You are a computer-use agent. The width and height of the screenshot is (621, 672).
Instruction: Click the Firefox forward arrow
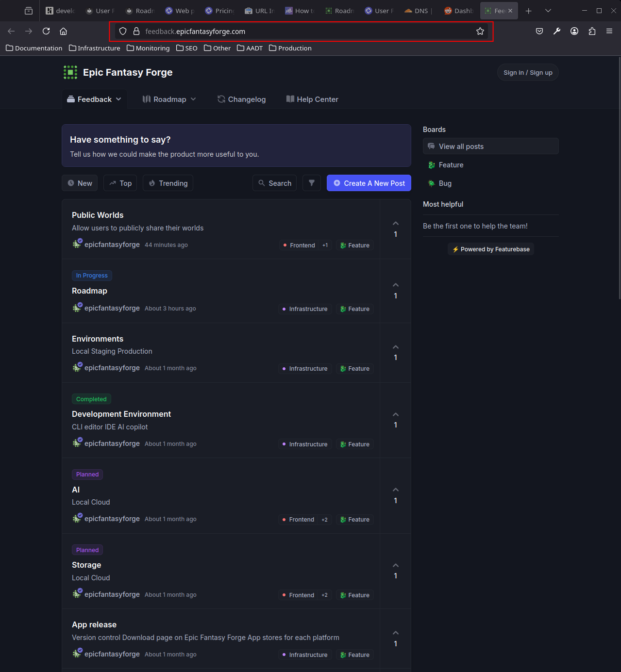[x=29, y=31]
